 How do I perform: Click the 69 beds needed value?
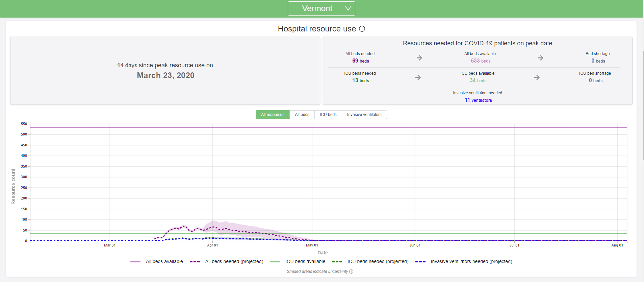[x=360, y=61]
